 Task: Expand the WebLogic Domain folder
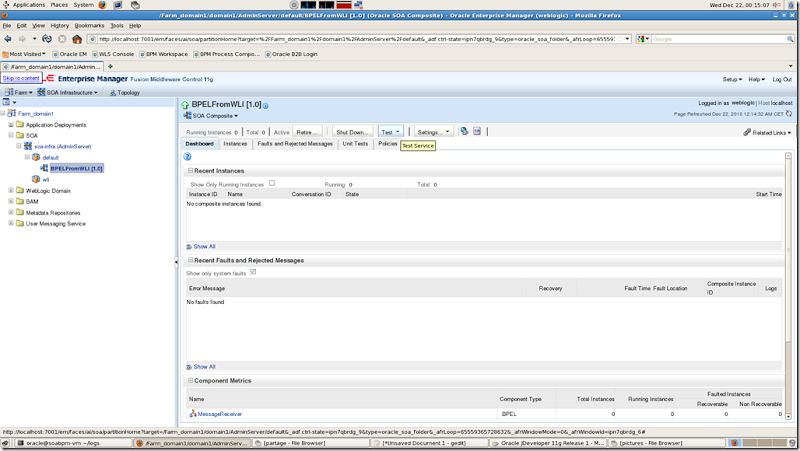click(11, 190)
